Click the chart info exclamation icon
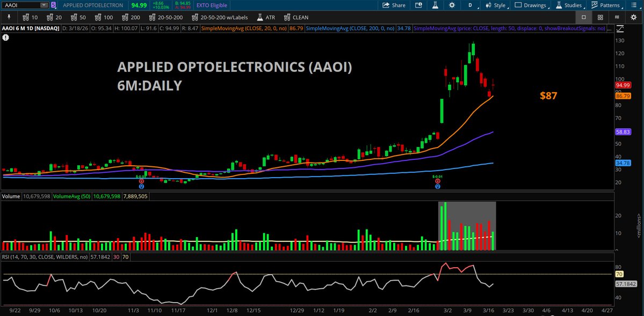The width and height of the screenshot is (644, 316). pos(5,38)
